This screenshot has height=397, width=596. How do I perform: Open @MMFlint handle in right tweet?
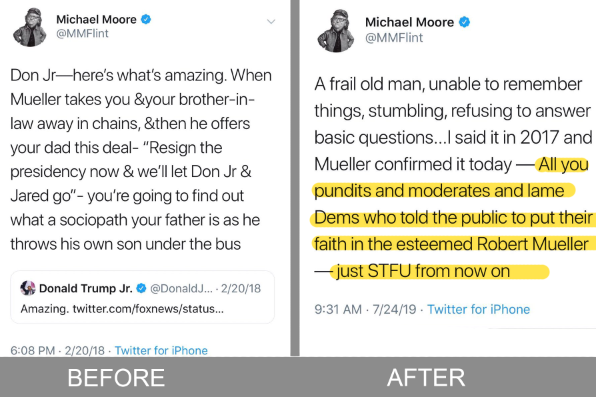pyautogui.click(x=394, y=38)
